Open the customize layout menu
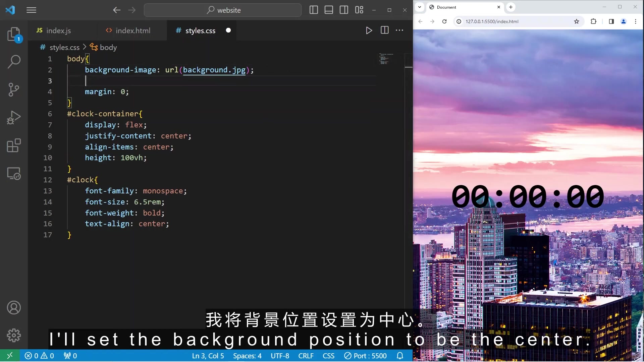The height and width of the screenshot is (362, 644). coord(359,10)
